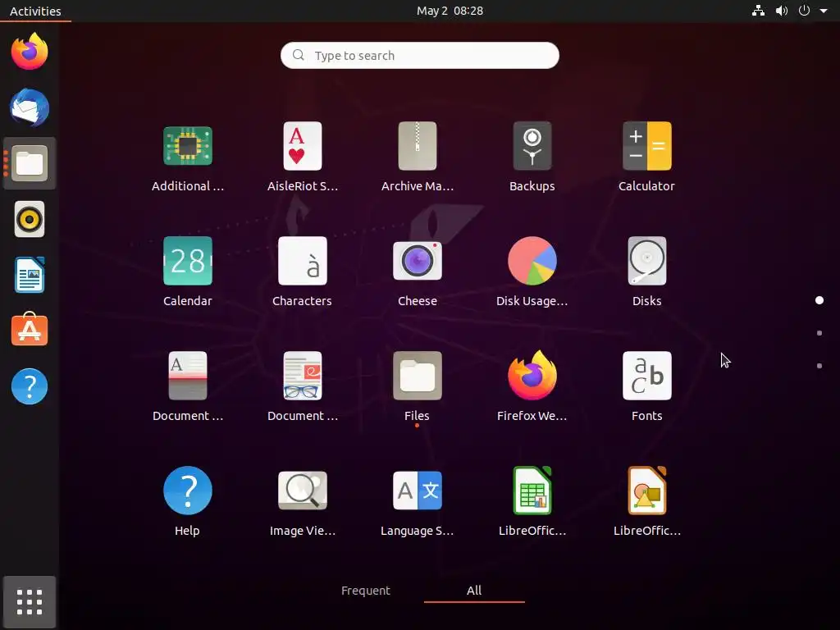Click the Files icon in the dock

[30, 163]
